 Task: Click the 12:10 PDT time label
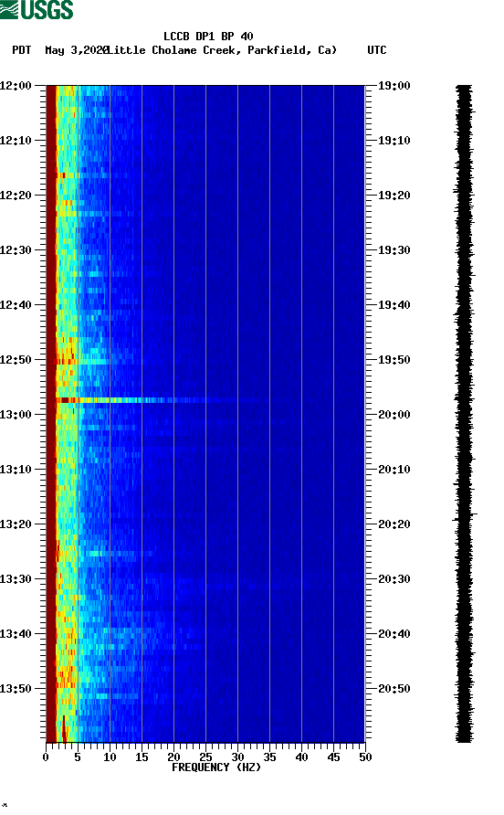[x=16, y=141]
